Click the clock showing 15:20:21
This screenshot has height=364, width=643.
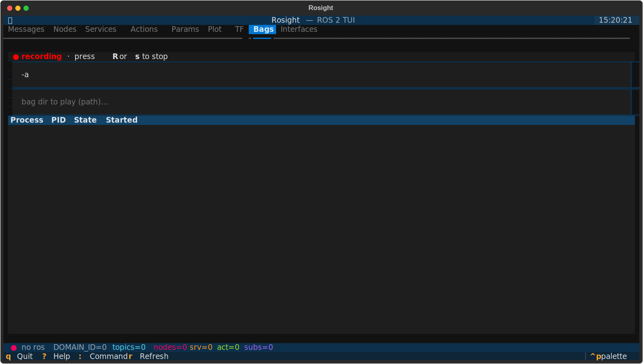click(x=615, y=20)
